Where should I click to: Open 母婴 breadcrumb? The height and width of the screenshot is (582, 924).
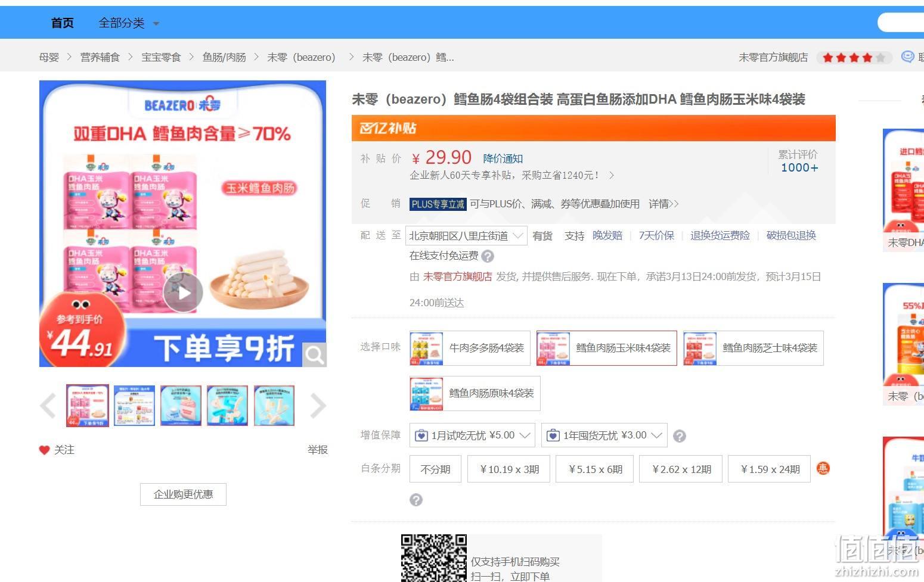pos(49,57)
